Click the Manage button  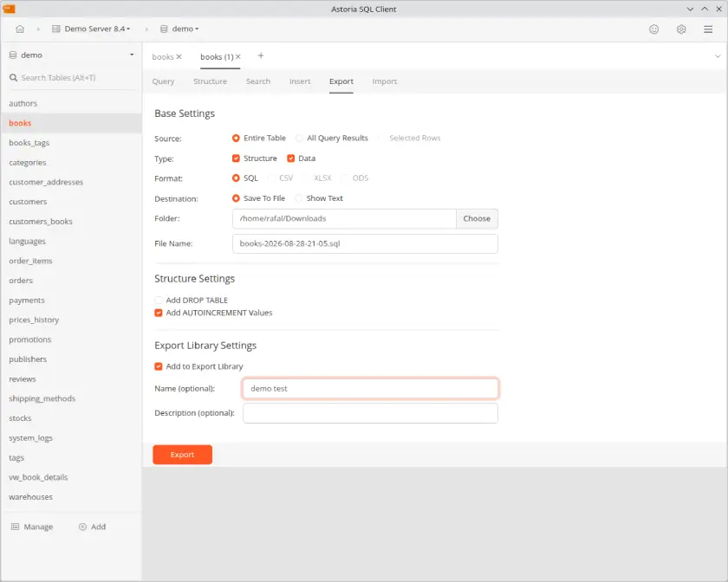pos(32,527)
